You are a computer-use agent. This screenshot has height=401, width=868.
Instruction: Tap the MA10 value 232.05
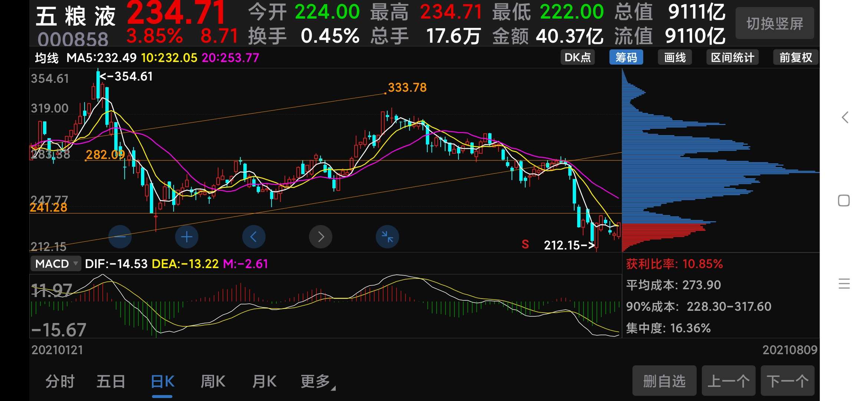pos(169,58)
